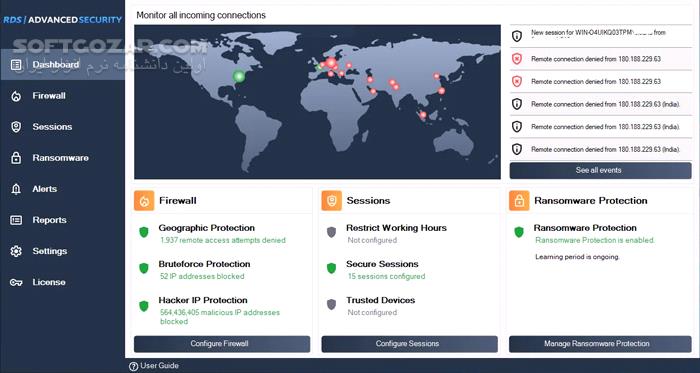Click the Dashboard list icon in the sidebar

[16, 65]
